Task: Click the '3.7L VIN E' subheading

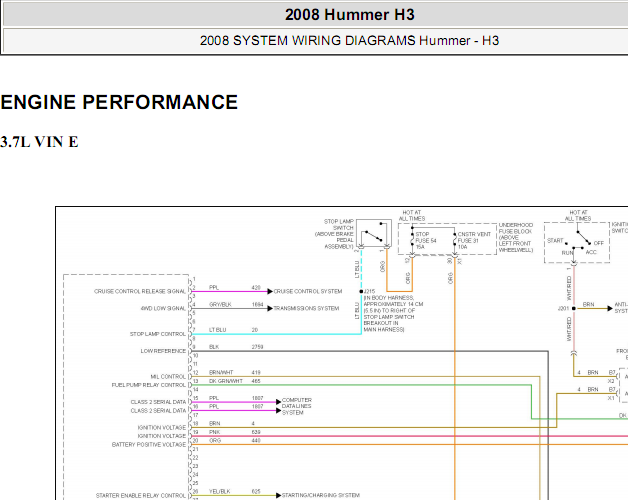Action: point(39,142)
